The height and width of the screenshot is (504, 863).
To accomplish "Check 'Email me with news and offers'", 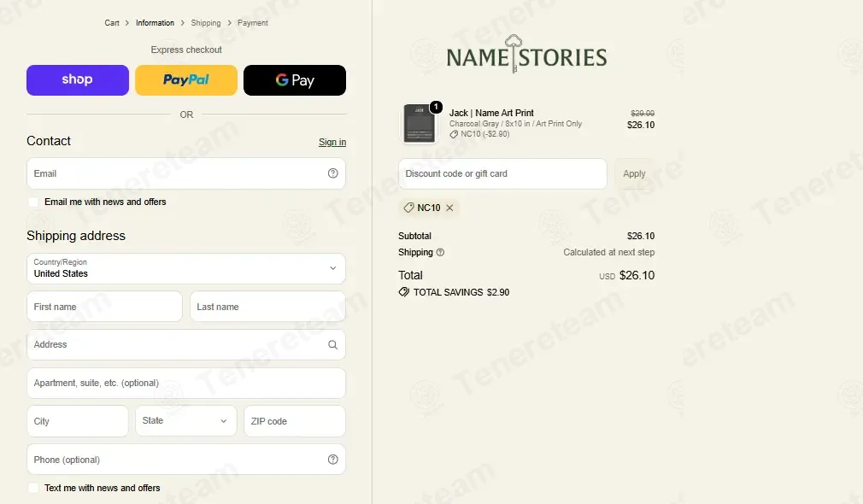I will click(x=33, y=202).
